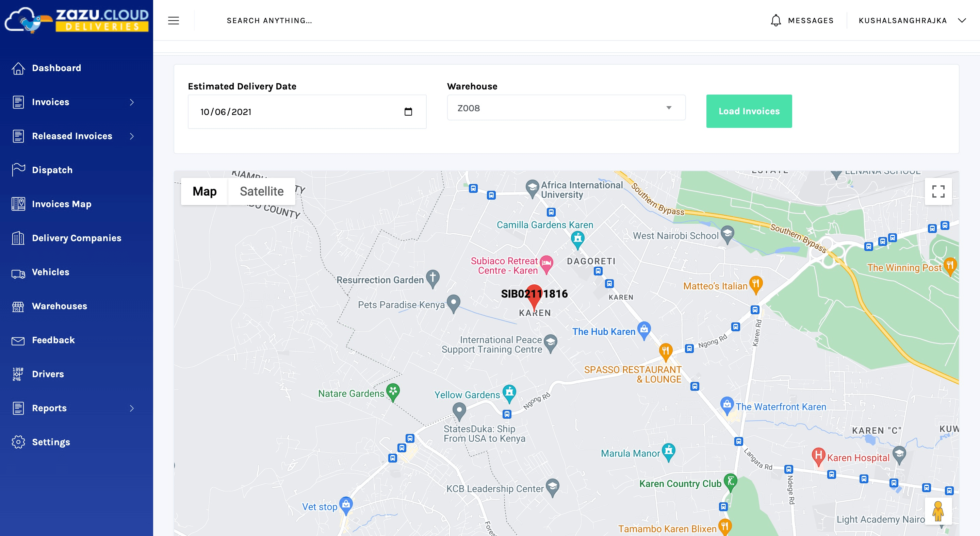
Task: Open MESSAGES link in header
Action: tap(810, 20)
